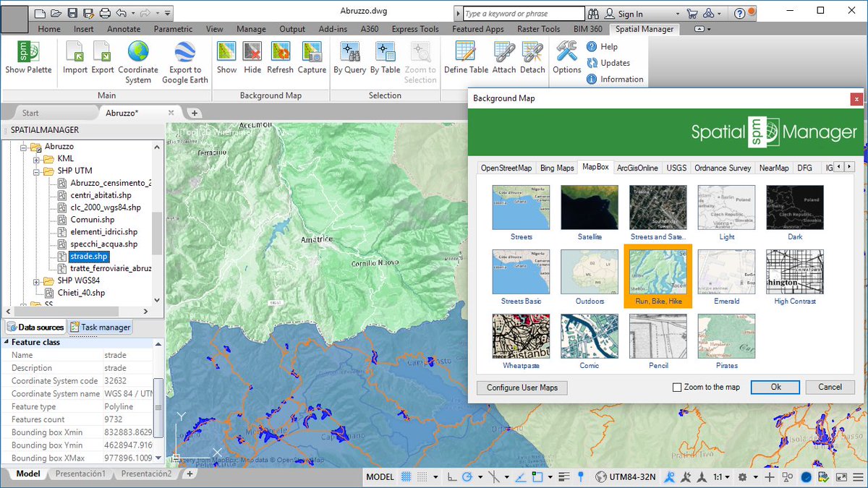868x488 pixels.
Task: Click the Capture background map icon
Action: click(x=312, y=53)
